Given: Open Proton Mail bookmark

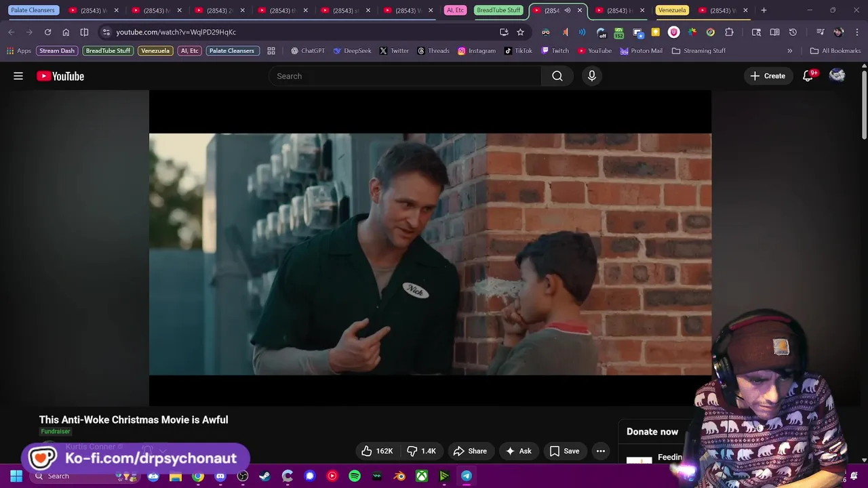Looking at the screenshot, I should point(641,51).
